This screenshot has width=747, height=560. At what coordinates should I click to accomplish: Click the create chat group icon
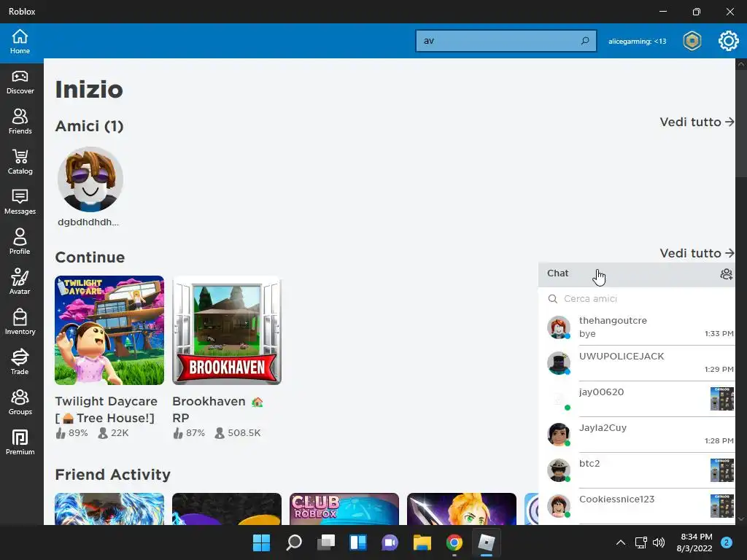point(726,274)
